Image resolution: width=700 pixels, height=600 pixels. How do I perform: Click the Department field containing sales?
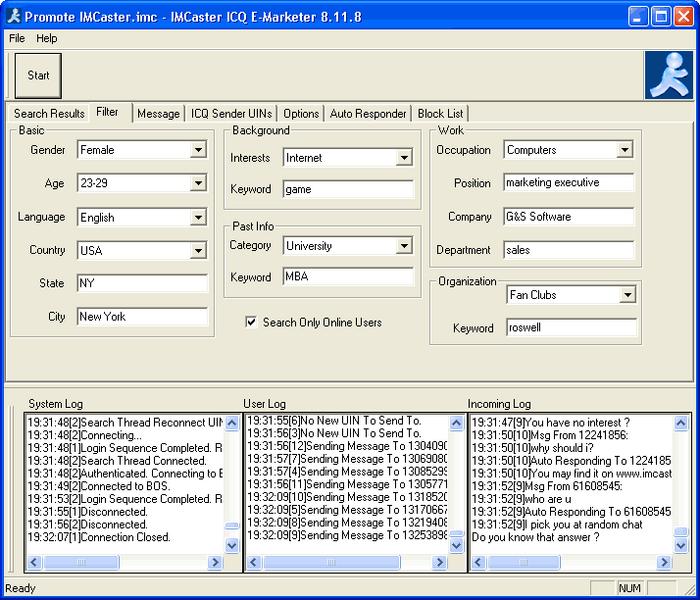(x=569, y=250)
